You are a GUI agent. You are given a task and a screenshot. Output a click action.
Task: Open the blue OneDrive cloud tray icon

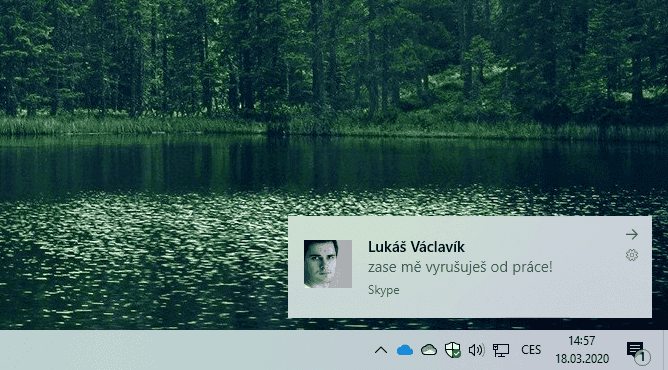pyautogui.click(x=405, y=350)
